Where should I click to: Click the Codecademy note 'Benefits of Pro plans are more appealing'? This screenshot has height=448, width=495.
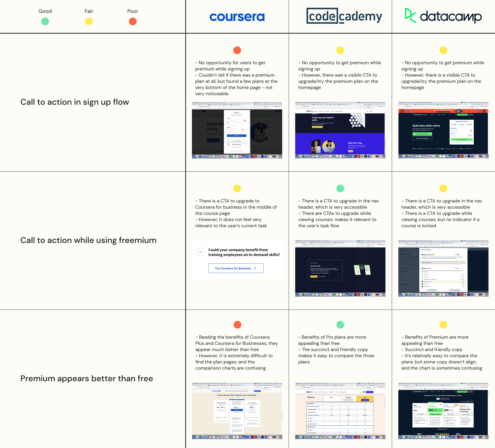tap(332, 340)
